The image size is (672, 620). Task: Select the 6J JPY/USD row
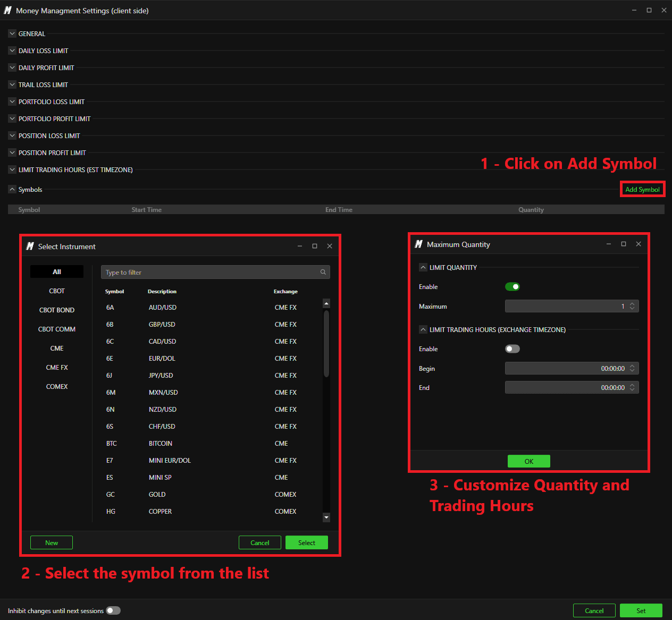tap(212, 375)
